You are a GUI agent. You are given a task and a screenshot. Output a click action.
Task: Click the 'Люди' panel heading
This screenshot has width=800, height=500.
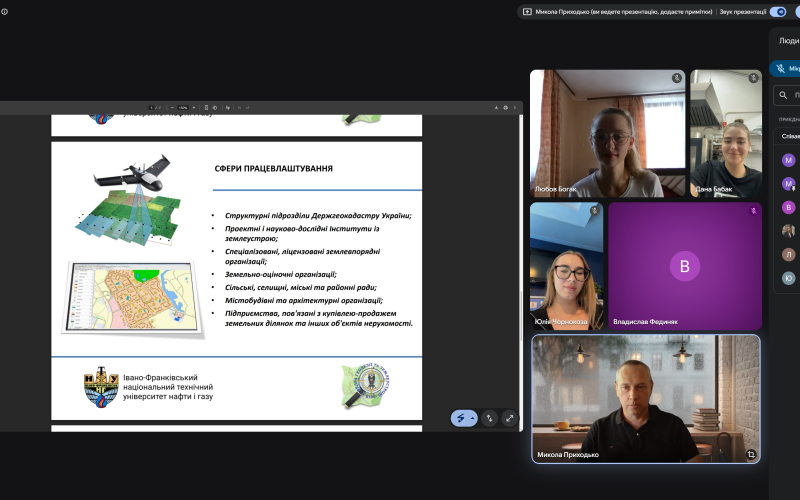(789, 41)
